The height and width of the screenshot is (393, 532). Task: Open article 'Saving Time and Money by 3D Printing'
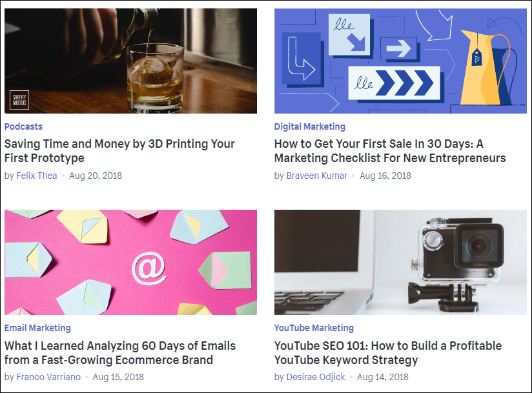point(119,150)
